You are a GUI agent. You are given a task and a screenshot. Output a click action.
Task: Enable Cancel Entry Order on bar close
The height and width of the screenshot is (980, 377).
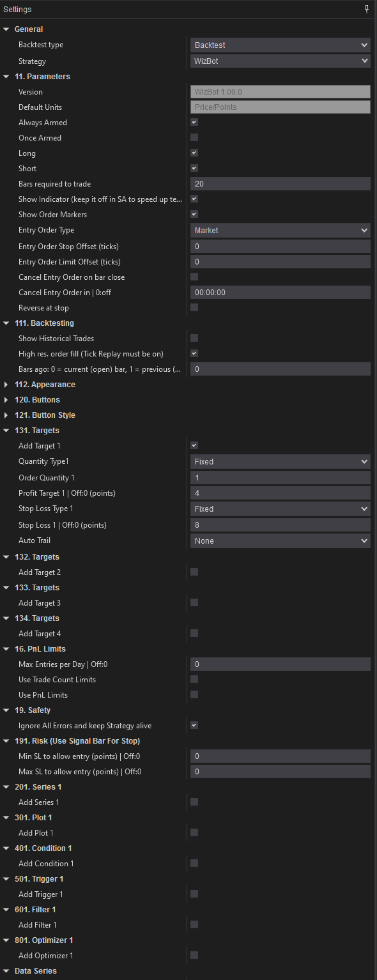(x=194, y=277)
